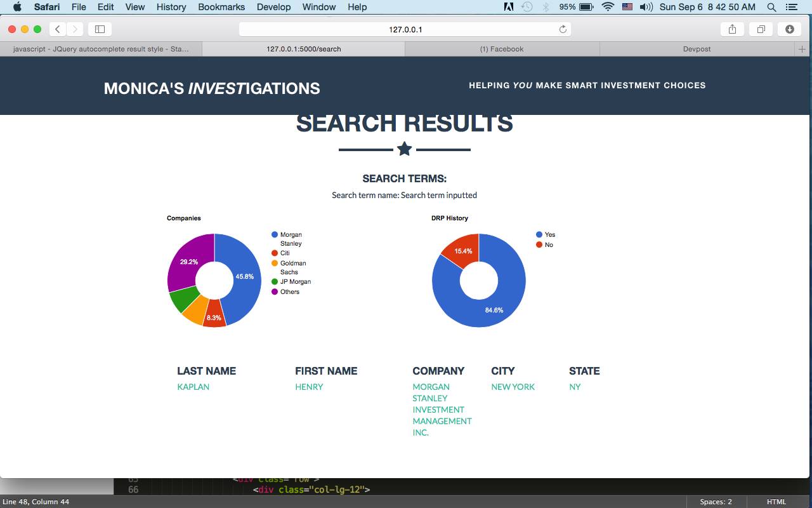Open Notification Center icon in the menu bar

tap(792, 7)
